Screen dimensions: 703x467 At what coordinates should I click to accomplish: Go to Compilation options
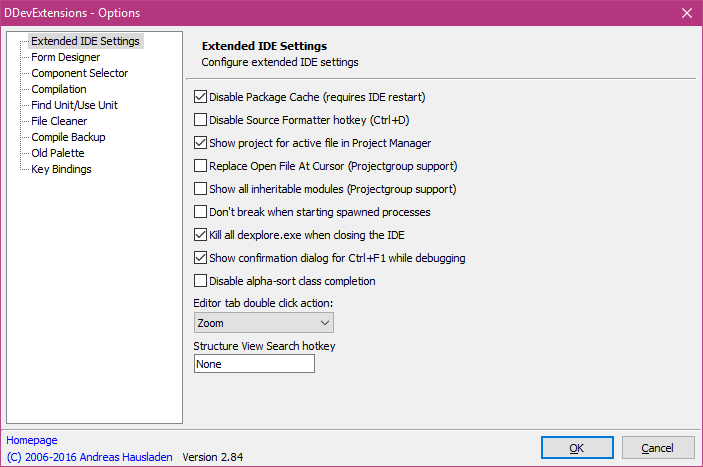tap(59, 89)
